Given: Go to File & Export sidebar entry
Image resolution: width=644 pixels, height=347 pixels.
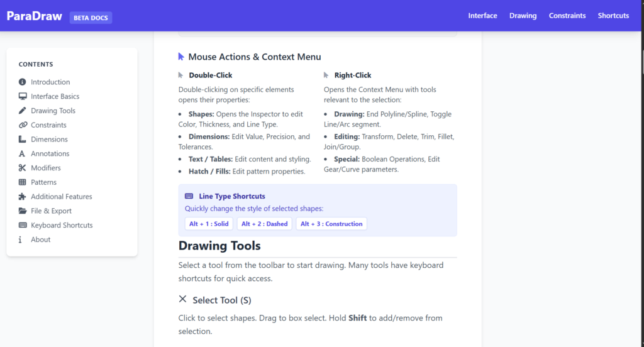Looking at the screenshot, I should tap(51, 211).
